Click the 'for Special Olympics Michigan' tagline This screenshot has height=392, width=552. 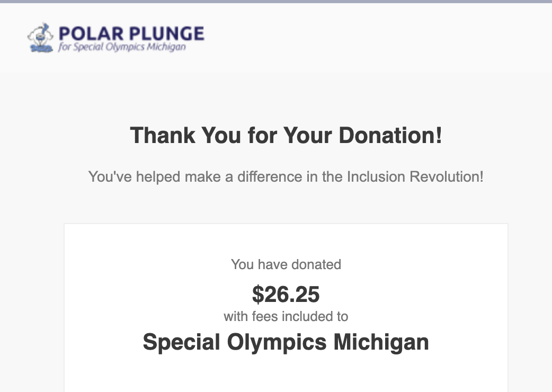(x=122, y=47)
